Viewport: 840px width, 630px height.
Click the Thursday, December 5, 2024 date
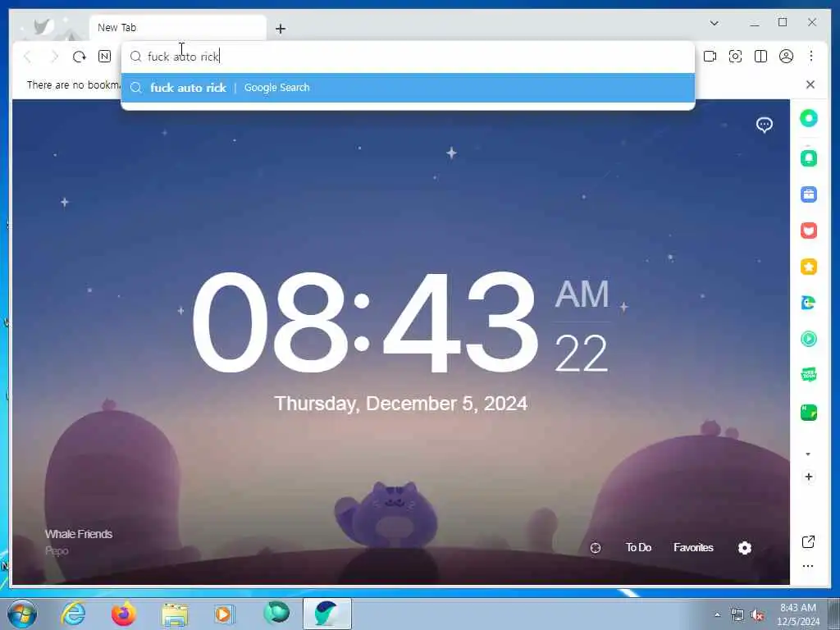pyautogui.click(x=400, y=404)
